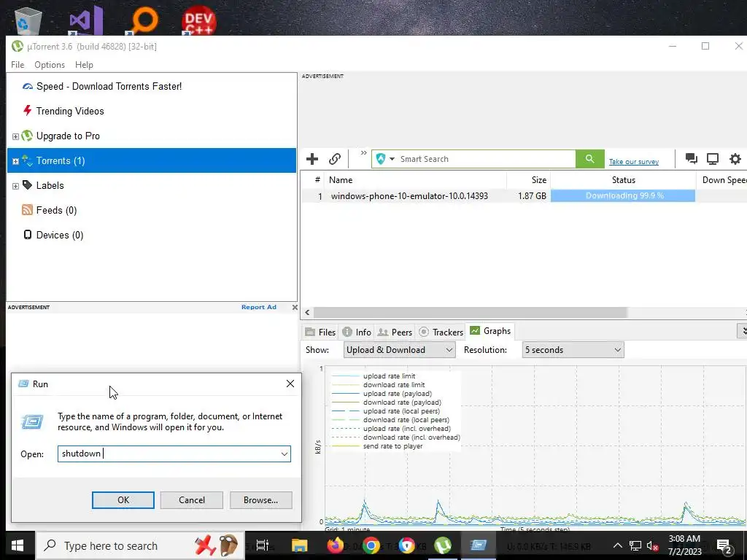This screenshot has width=747, height=560.
Task: Select Torrents (1) in sidebar
Action: (152, 160)
